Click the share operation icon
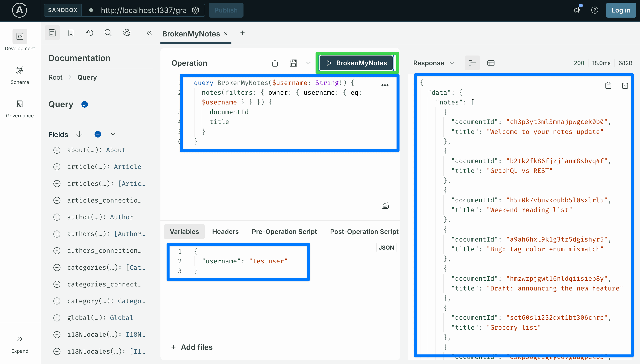The width and height of the screenshot is (640, 364). 275,63
